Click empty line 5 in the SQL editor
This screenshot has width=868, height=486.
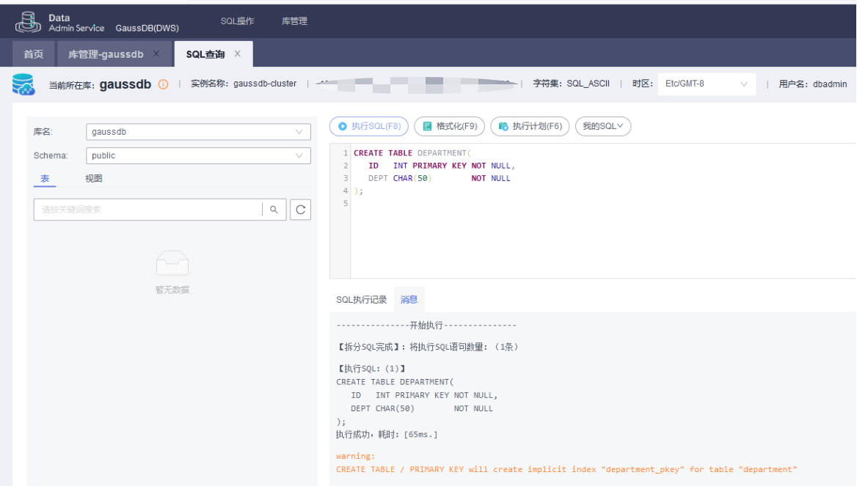point(603,204)
